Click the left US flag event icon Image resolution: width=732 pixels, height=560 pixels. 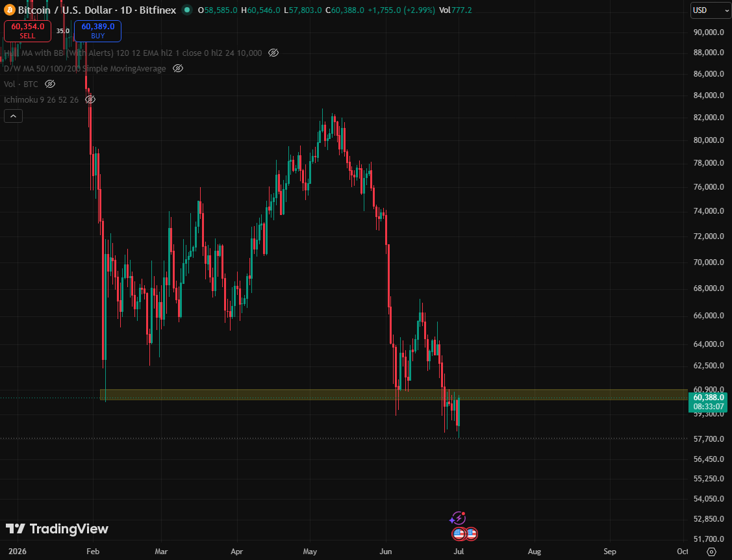tap(459, 533)
